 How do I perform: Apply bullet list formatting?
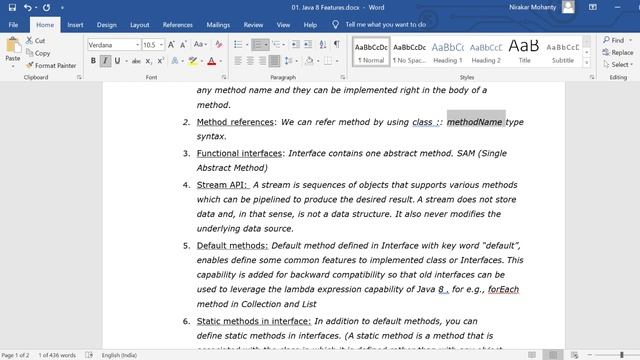click(x=238, y=44)
